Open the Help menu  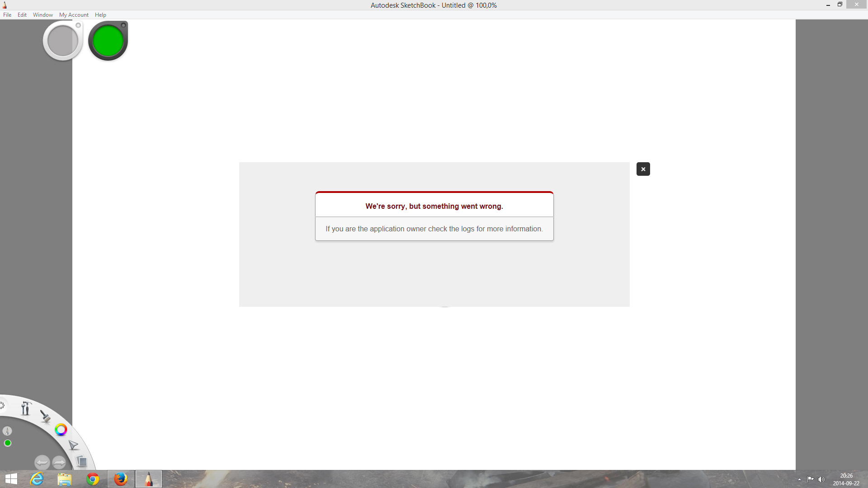pyautogui.click(x=100, y=15)
